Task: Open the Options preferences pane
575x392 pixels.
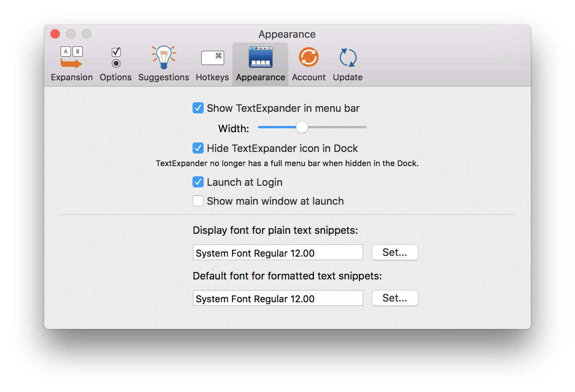Action: point(116,64)
